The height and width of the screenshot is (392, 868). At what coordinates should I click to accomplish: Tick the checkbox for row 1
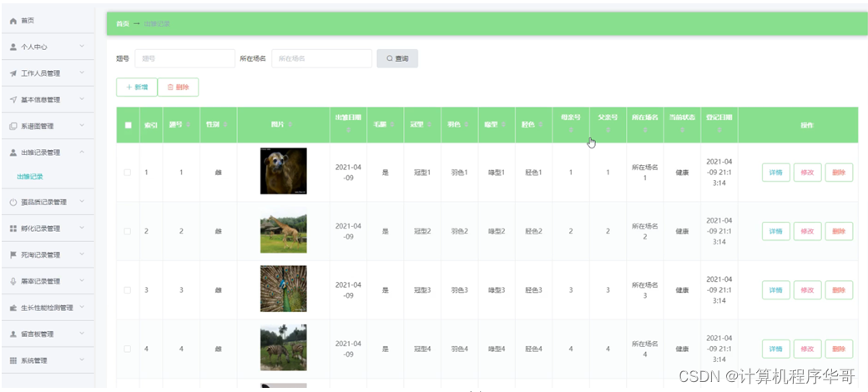coord(128,173)
